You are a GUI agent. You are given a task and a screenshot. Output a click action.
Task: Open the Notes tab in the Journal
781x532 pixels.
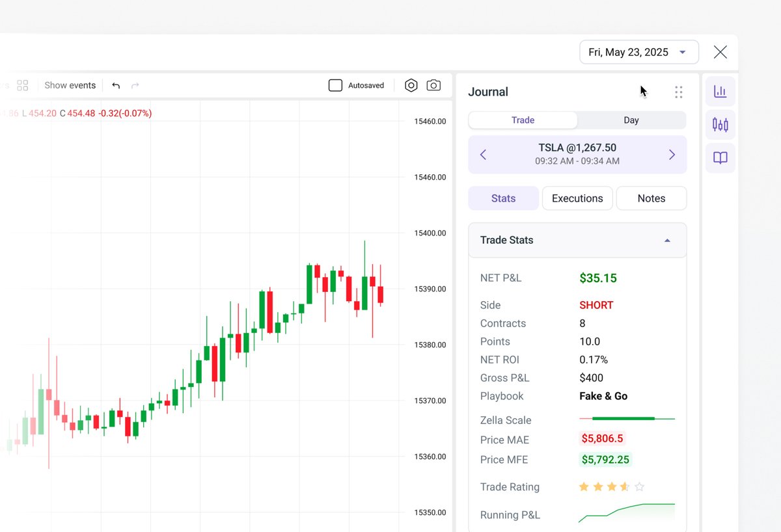pyautogui.click(x=651, y=198)
